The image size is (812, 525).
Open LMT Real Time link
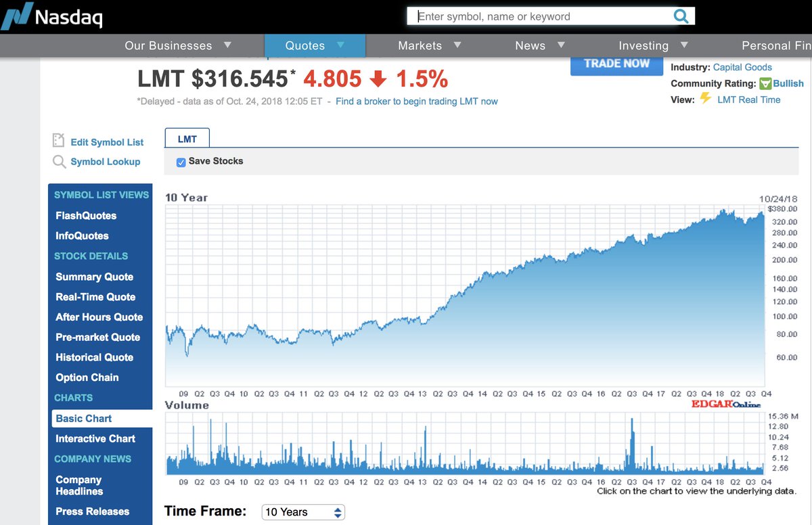point(749,99)
